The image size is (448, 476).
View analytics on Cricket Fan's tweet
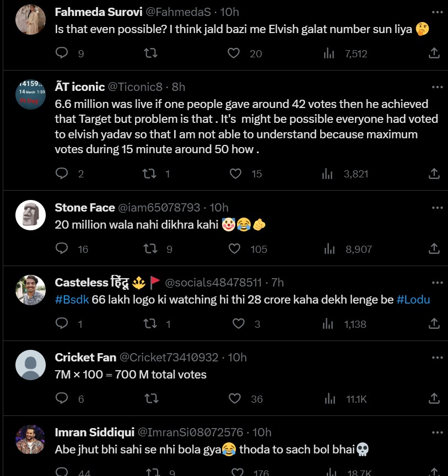coord(330,399)
